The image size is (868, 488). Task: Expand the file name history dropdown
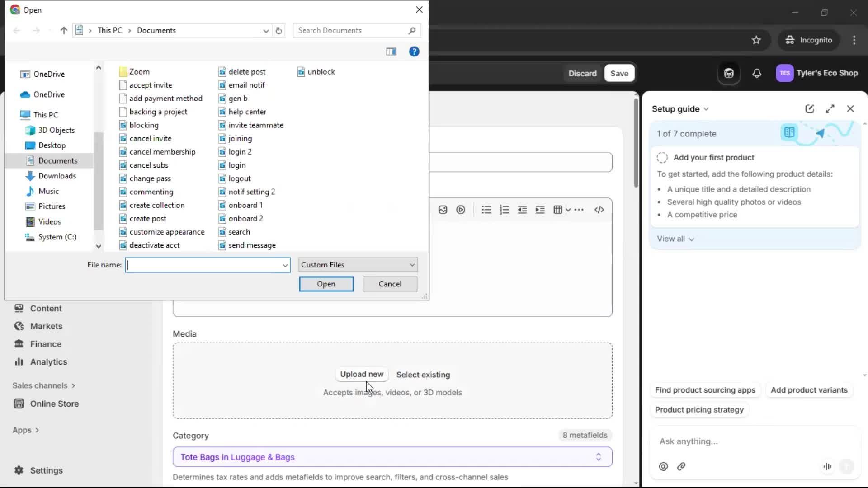284,265
